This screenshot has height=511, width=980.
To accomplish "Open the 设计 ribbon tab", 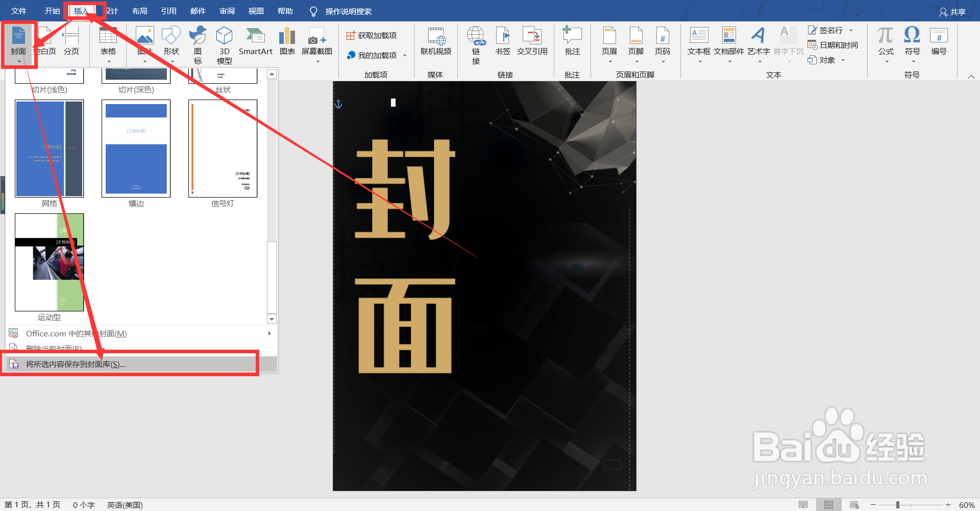I will pos(111,10).
